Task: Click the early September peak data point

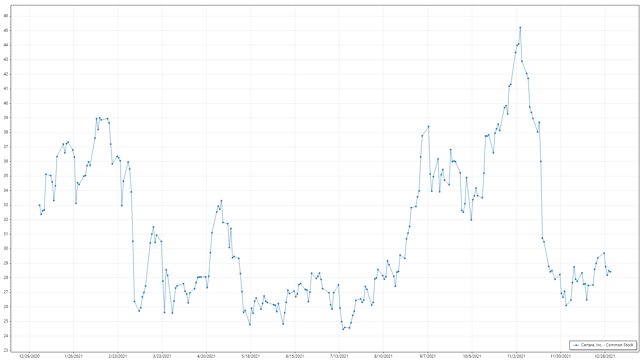Action: [429, 127]
